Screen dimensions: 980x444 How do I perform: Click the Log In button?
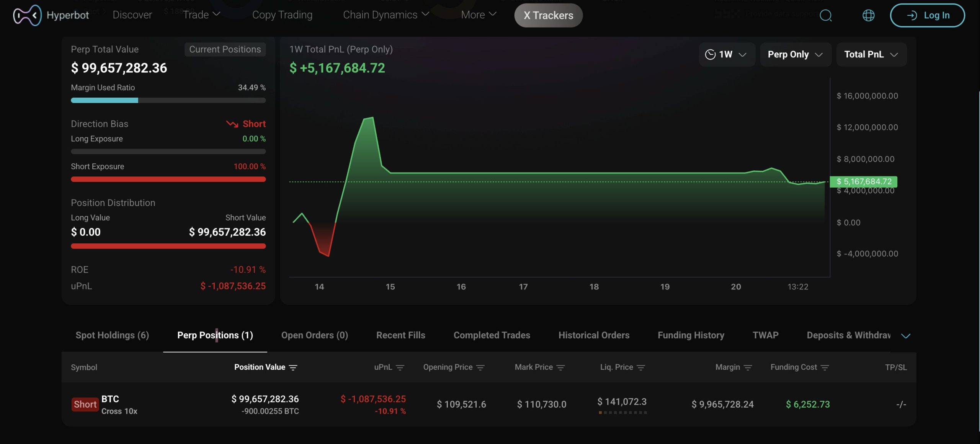click(927, 15)
